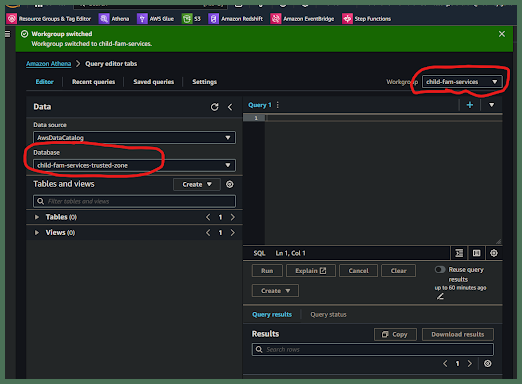Add a new query tab
This screenshot has height=384, width=522.
point(470,105)
